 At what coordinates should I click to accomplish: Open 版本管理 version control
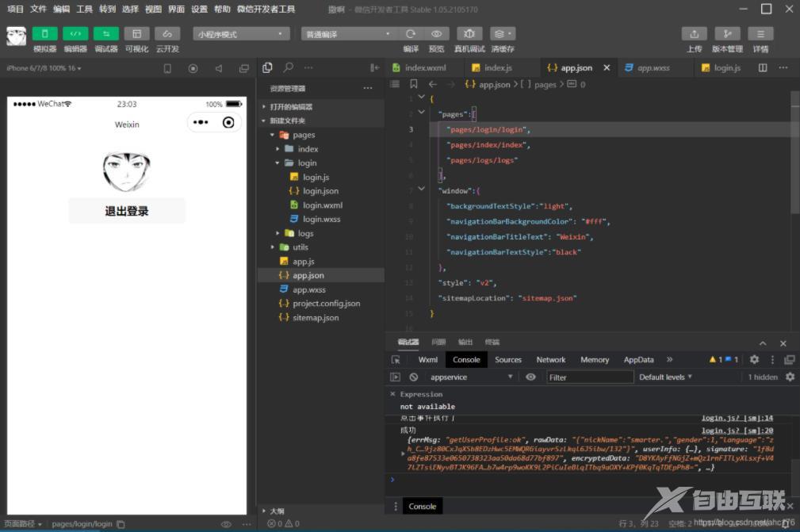[x=727, y=34]
